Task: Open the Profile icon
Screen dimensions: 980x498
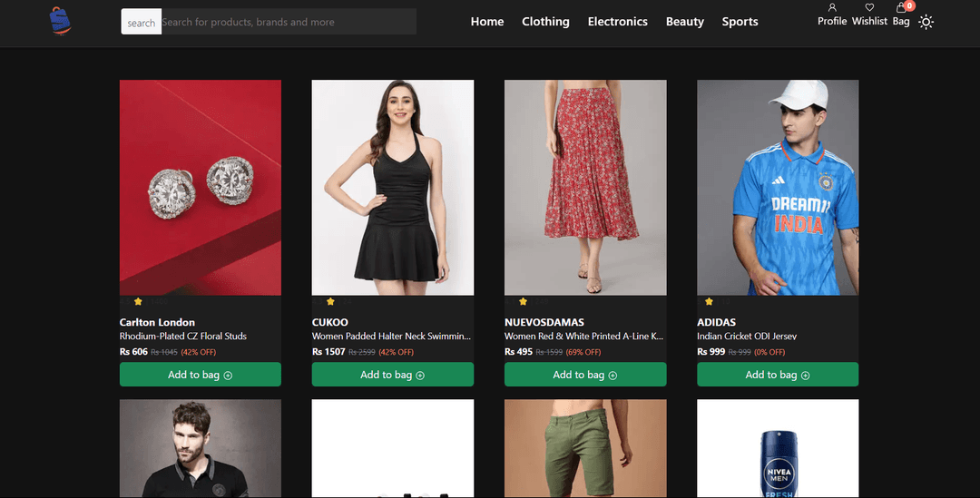Action: pos(832,7)
